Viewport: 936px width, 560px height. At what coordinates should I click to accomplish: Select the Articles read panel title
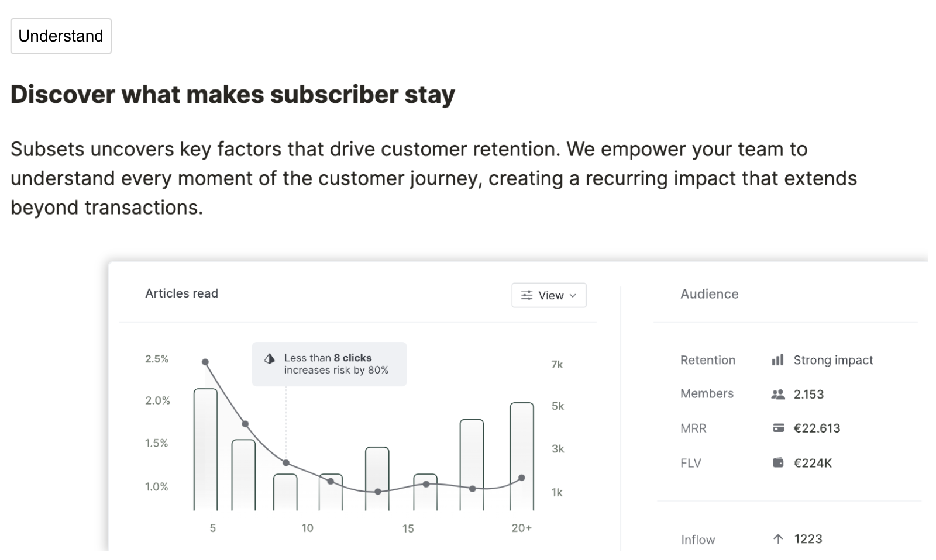pos(181,293)
